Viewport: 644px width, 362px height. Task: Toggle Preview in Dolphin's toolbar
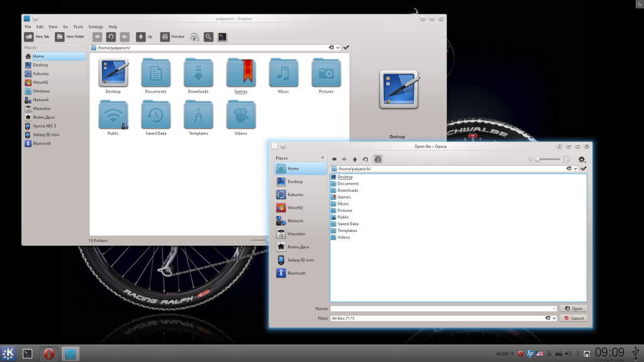tap(172, 37)
